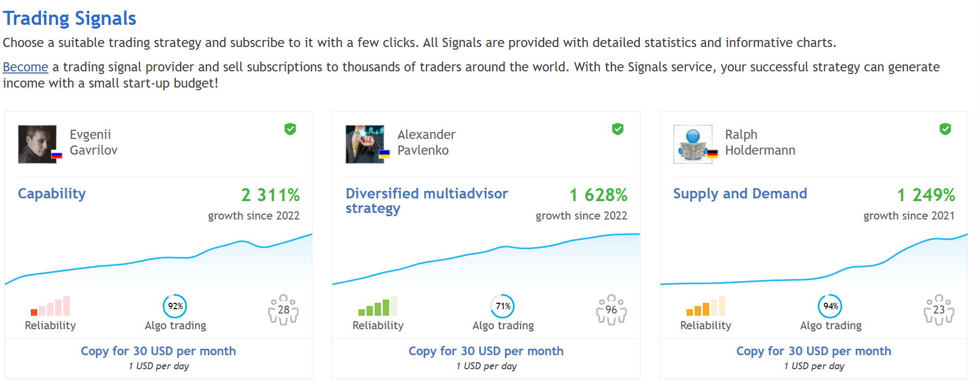The image size is (980, 386).
Task: Click the 71% Algo trading circle on Diversified strategy
Action: [502, 306]
